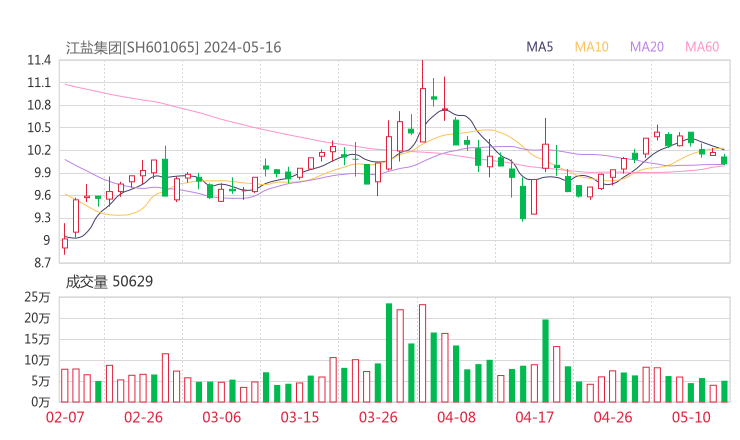The width and height of the screenshot is (740, 440).
Task: Click the 11.1 price axis label
Action: 39,83
